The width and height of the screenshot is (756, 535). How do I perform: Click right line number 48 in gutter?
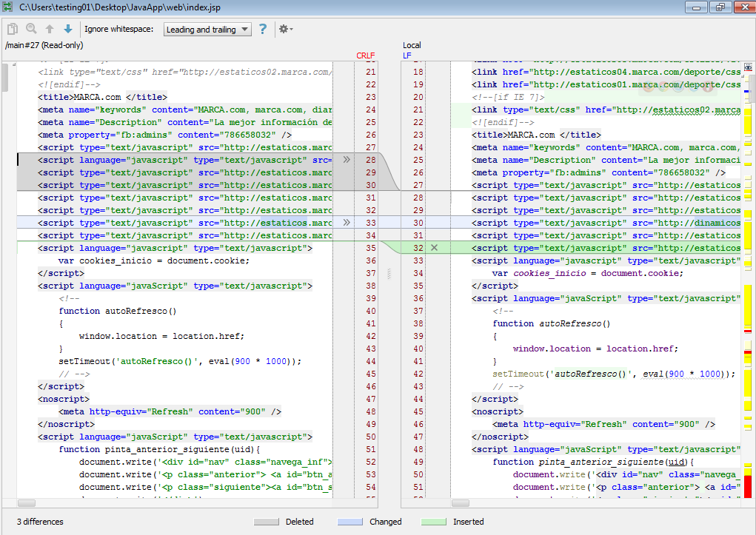pyautogui.click(x=418, y=449)
